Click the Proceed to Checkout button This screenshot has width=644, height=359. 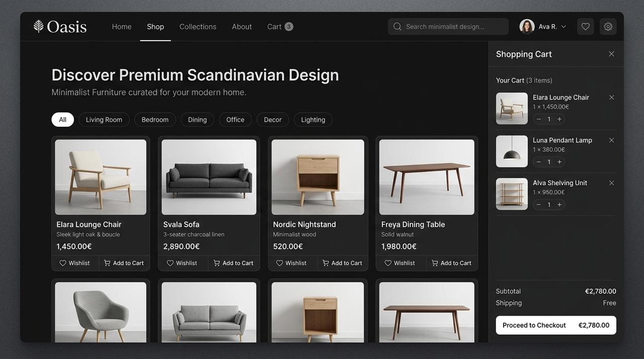pos(556,325)
